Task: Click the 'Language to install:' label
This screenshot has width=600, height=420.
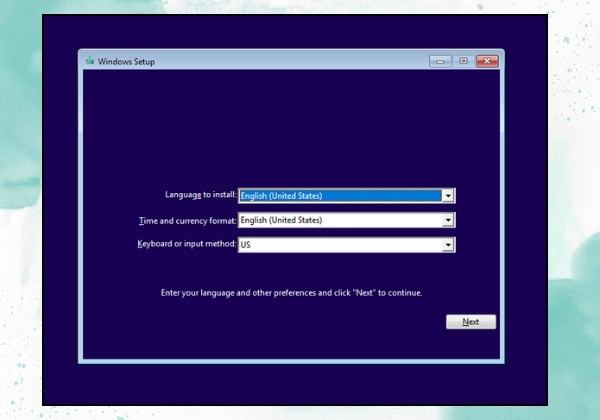Action: pos(201,195)
